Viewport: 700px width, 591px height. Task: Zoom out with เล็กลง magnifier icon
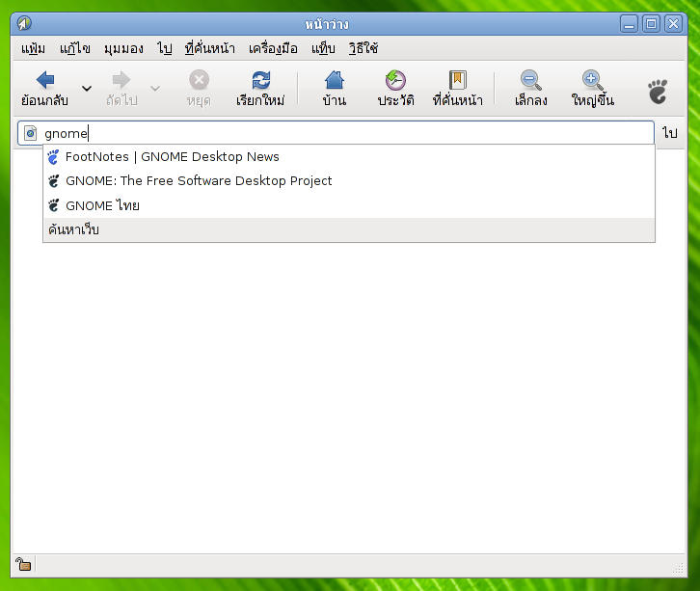pos(531,80)
